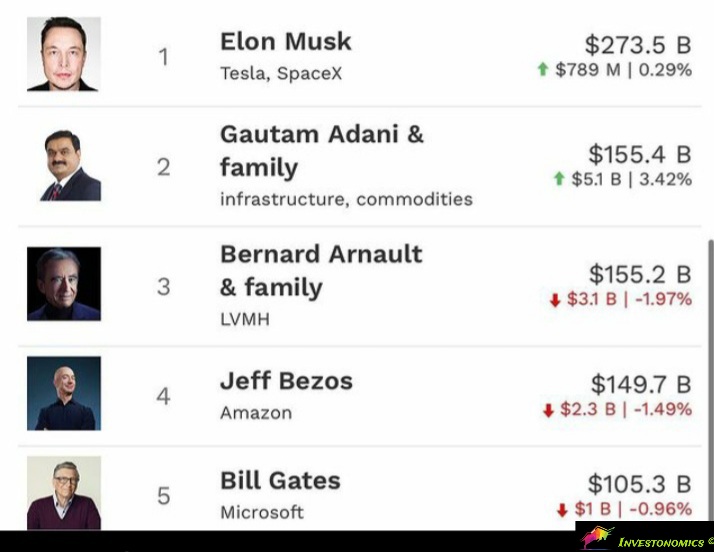
Task: Click the green up arrow beside $5.1 B
Action: pyautogui.click(x=559, y=180)
